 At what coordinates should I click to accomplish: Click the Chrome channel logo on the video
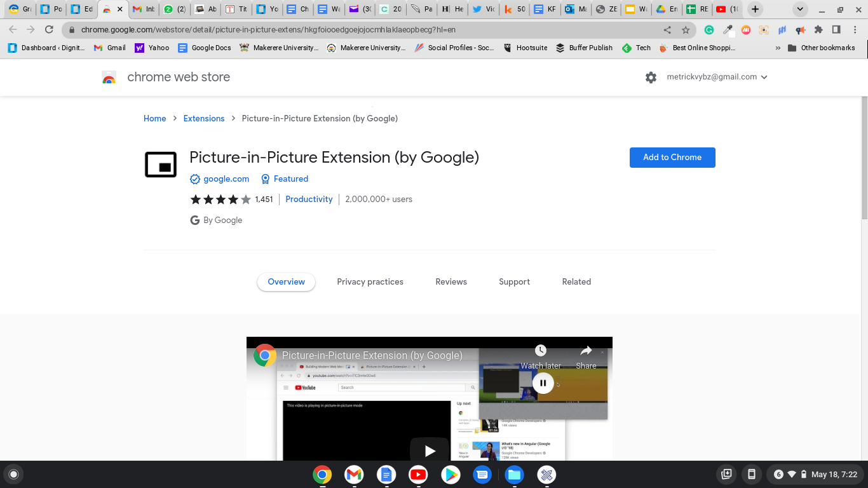(265, 356)
